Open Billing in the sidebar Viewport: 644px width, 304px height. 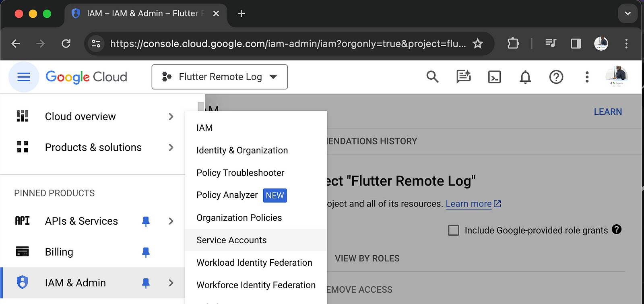[59, 252]
